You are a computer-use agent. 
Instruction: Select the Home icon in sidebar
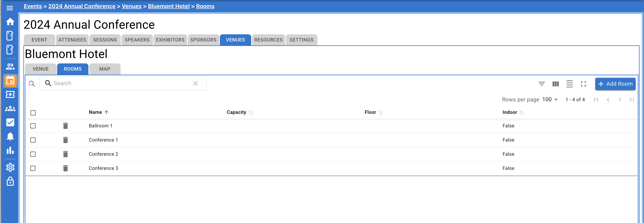(10, 22)
